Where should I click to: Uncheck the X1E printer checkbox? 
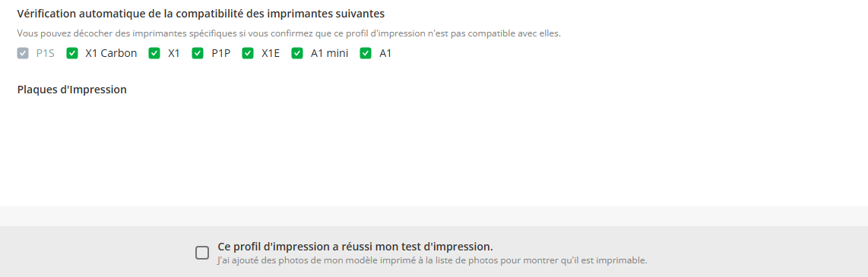coord(248,54)
